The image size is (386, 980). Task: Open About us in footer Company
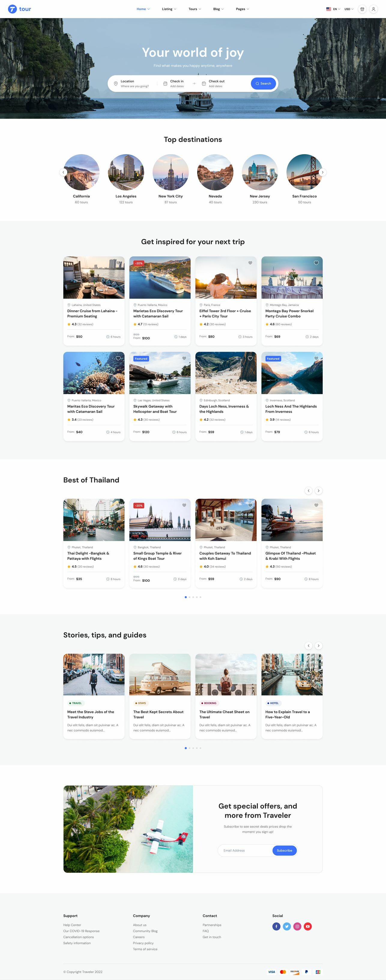pos(140,925)
